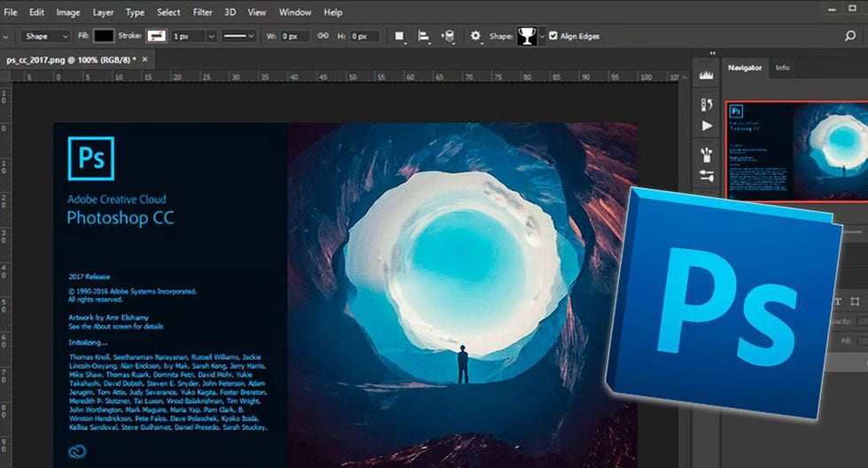
Task: Click the black Fill color swatch
Action: (x=104, y=36)
